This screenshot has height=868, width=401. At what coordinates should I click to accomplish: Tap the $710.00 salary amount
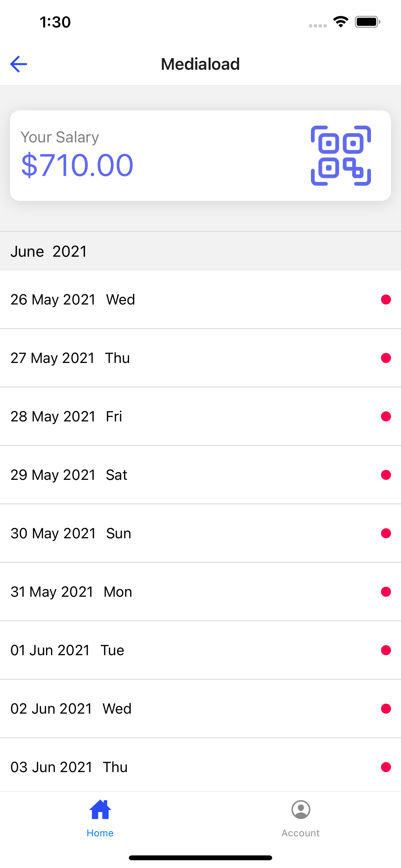click(77, 165)
